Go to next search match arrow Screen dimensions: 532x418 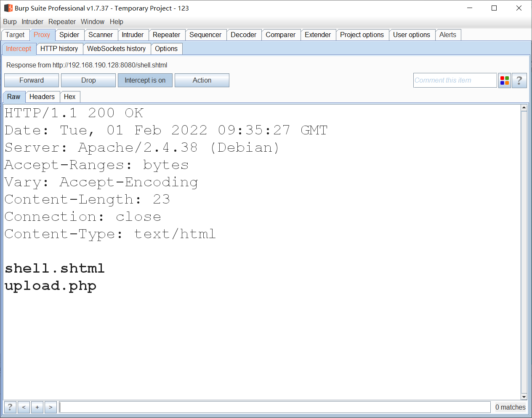point(51,407)
